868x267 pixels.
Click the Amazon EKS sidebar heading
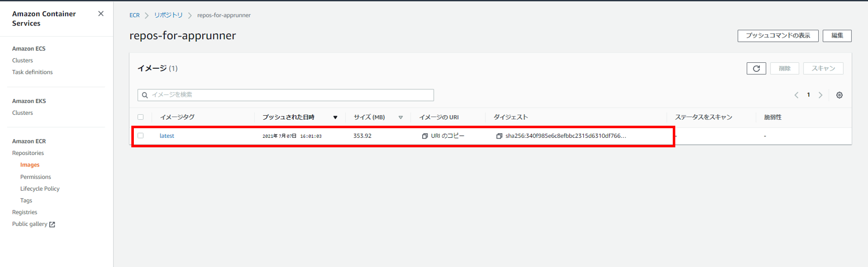click(x=29, y=101)
